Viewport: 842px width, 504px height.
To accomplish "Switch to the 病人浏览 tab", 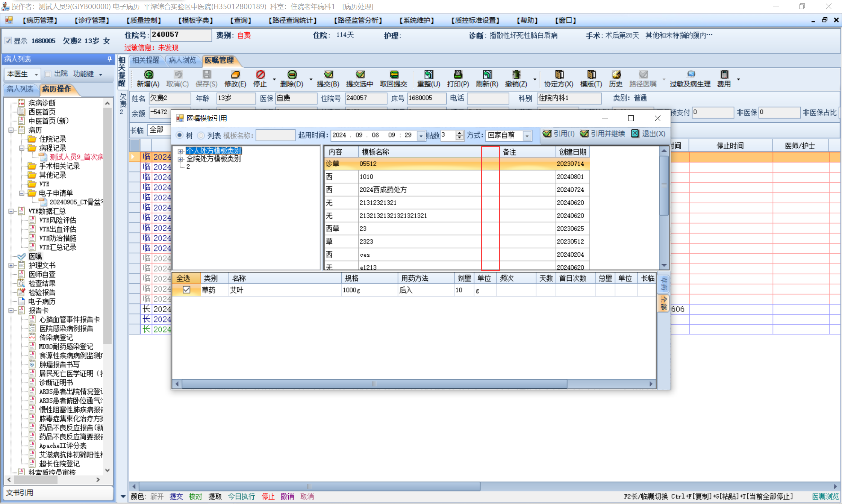I will (182, 60).
